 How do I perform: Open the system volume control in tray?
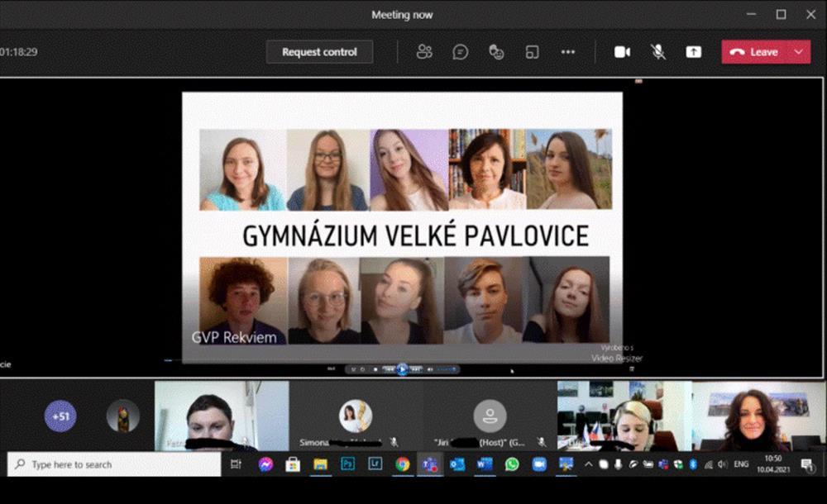[x=723, y=464]
